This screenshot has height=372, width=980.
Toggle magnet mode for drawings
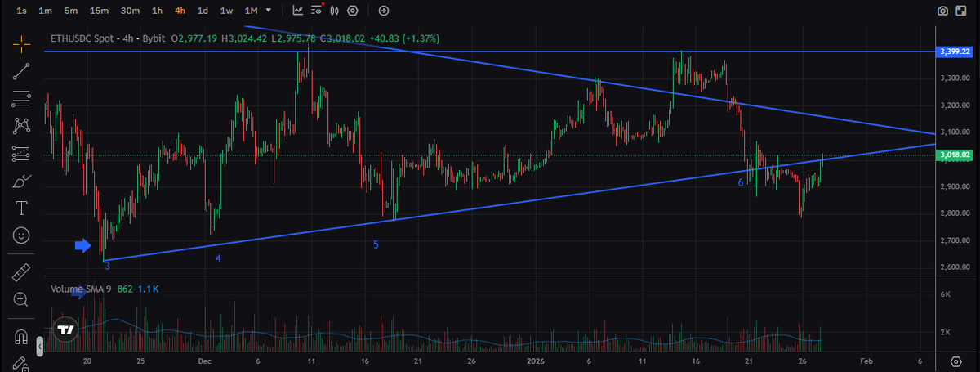point(22,335)
